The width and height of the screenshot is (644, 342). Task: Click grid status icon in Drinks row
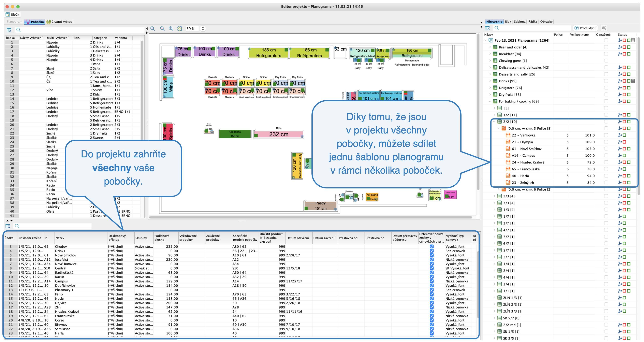(633, 81)
